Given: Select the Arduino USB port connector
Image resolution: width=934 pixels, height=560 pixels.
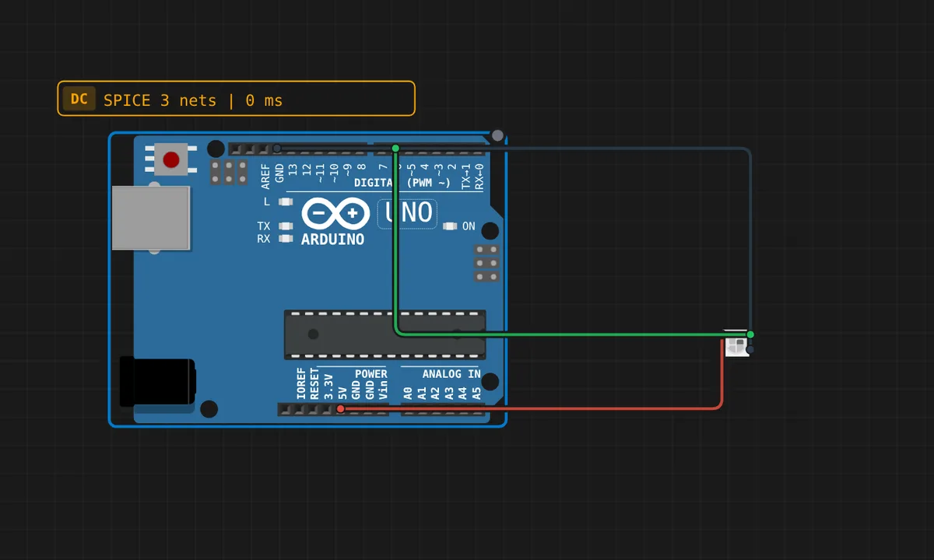Looking at the screenshot, I should click(x=151, y=218).
